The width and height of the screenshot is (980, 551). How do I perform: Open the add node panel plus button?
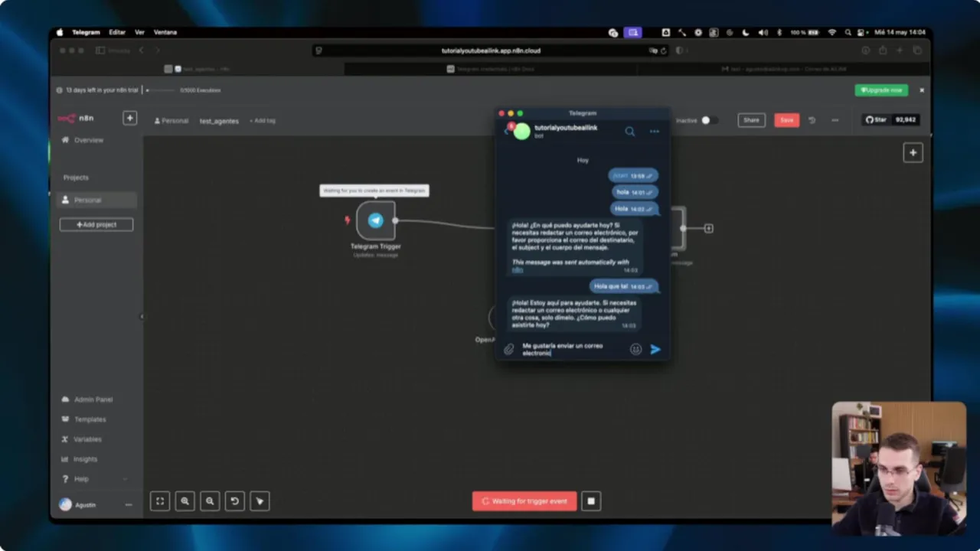coord(913,153)
